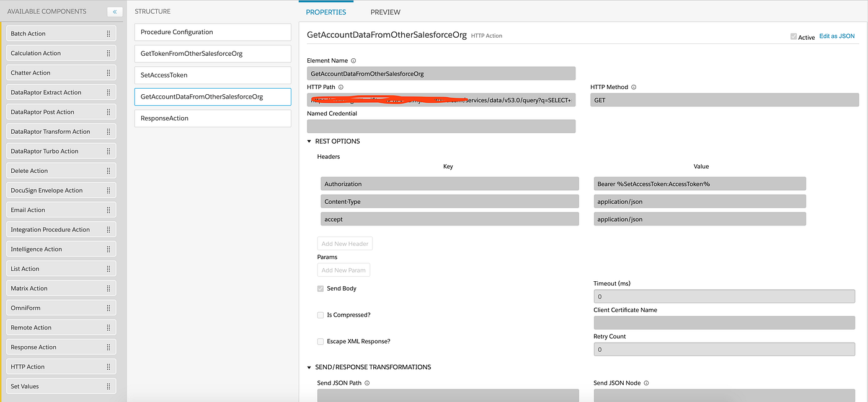Click drag handle of Intelligence Action

pos(108,249)
